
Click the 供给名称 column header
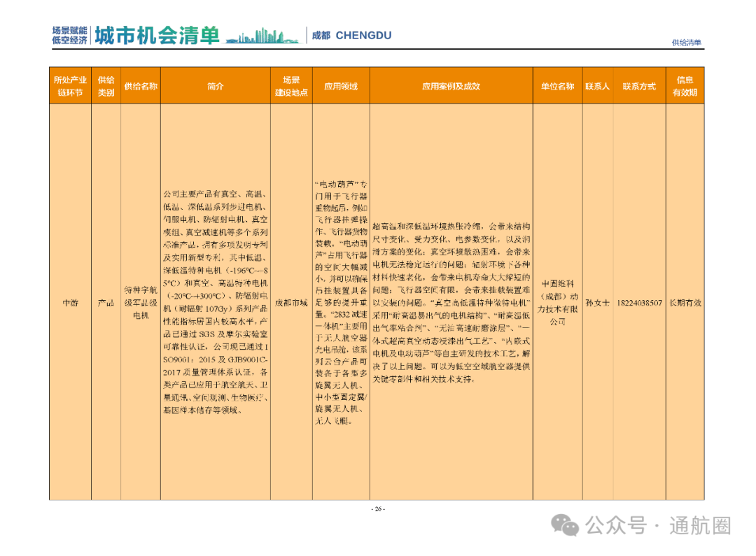coord(141,86)
